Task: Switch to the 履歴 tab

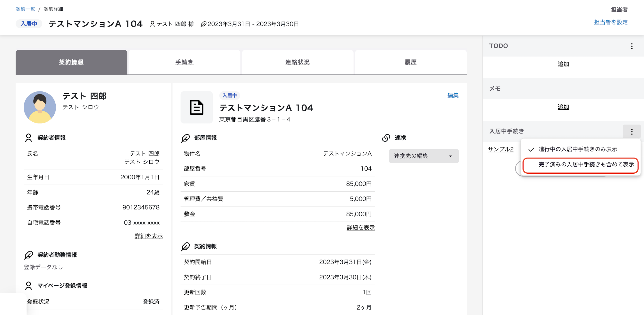Action: (x=410, y=62)
